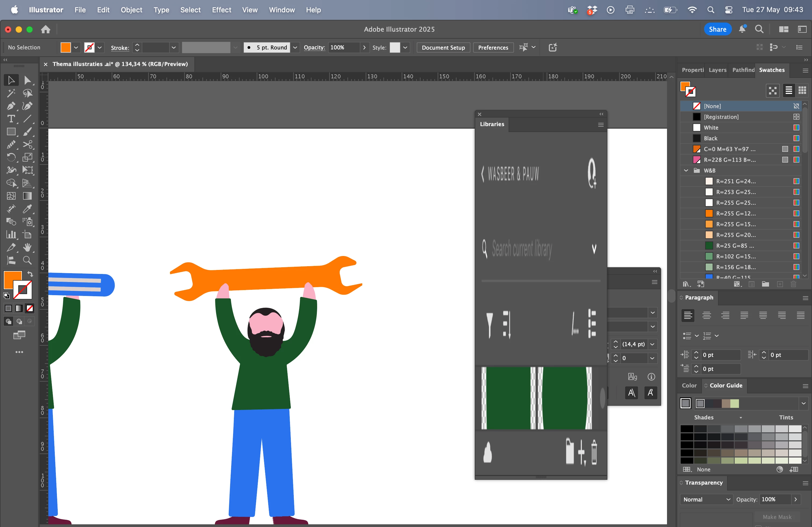Swap fill and stroke colors
The height and width of the screenshot is (527, 812).
point(30,274)
